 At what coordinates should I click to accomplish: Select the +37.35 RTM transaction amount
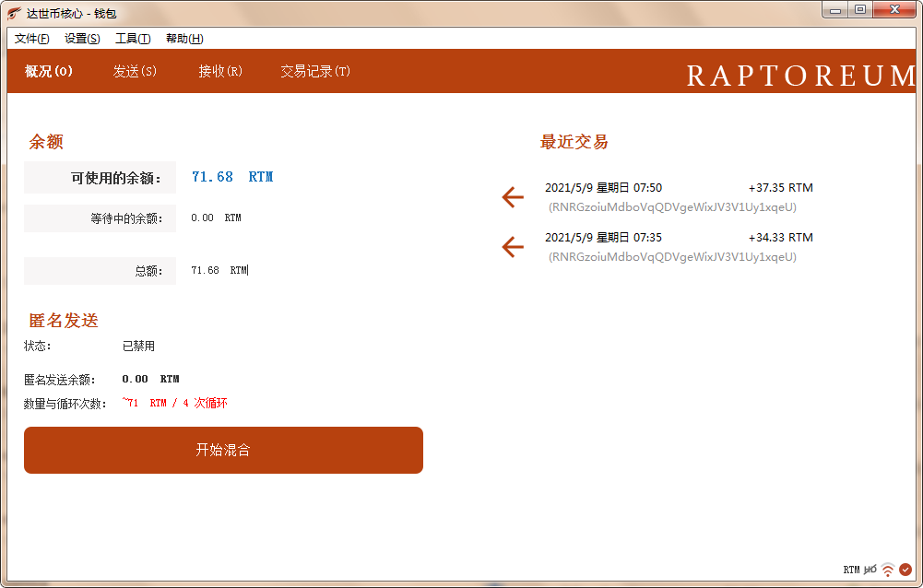(781, 188)
